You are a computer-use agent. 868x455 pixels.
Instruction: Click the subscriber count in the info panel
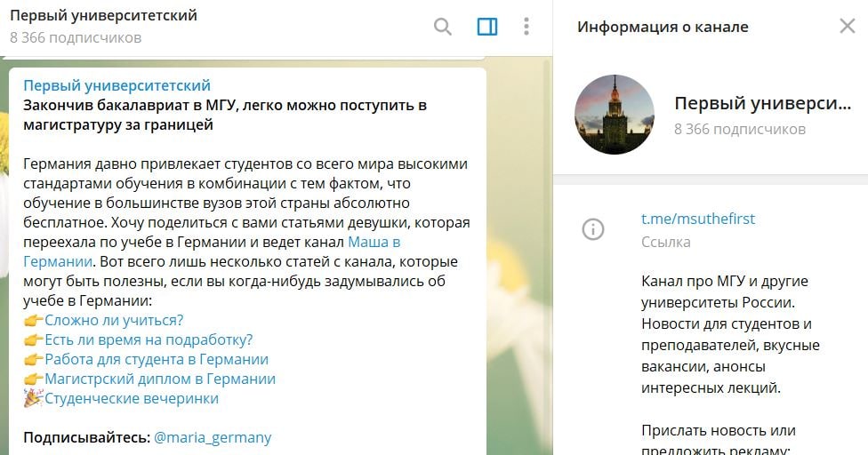click(x=740, y=130)
